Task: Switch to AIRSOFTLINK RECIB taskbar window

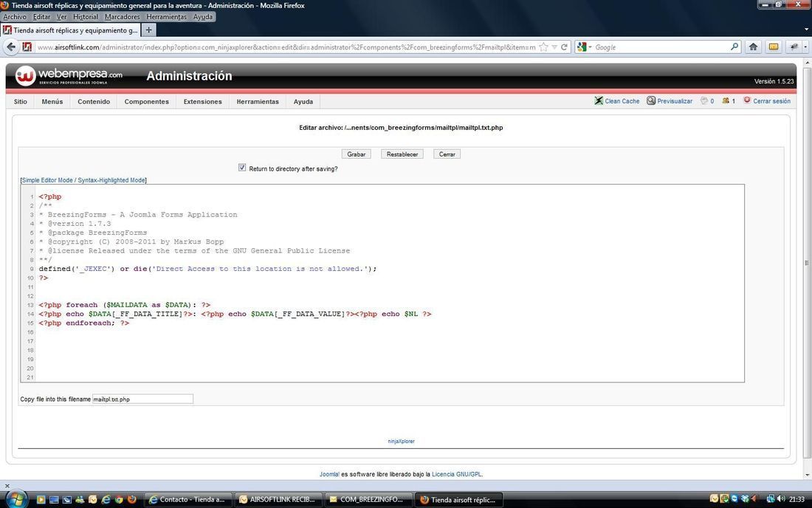Action: pyautogui.click(x=279, y=500)
